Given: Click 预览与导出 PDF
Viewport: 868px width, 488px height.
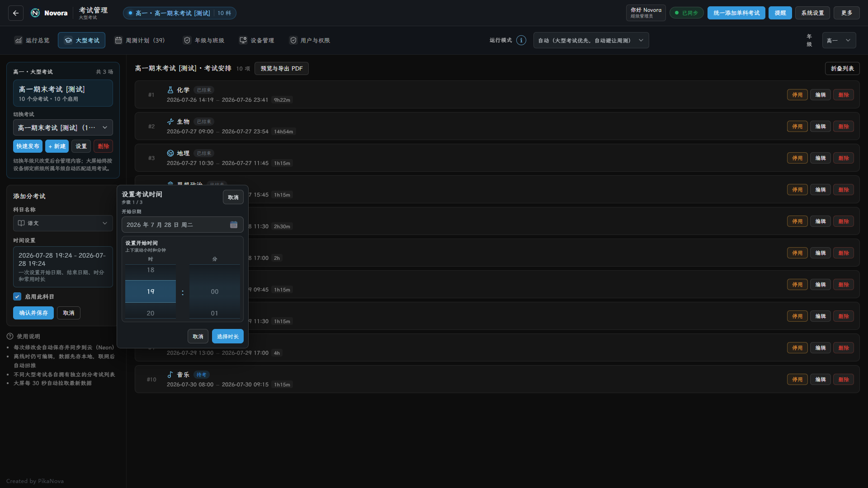Looking at the screenshot, I should [x=282, y=68].
